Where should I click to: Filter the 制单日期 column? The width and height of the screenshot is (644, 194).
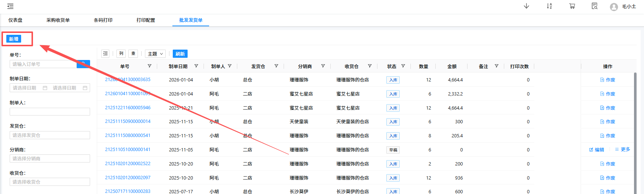tap(196, 66)
